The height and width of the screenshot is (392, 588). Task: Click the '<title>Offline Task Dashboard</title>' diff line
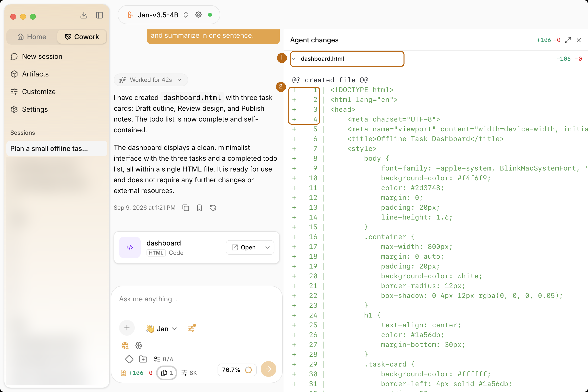point(426,139)
